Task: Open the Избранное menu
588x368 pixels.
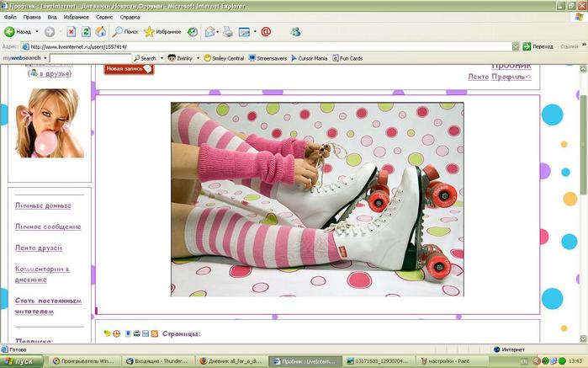Action: click(76, 18)
